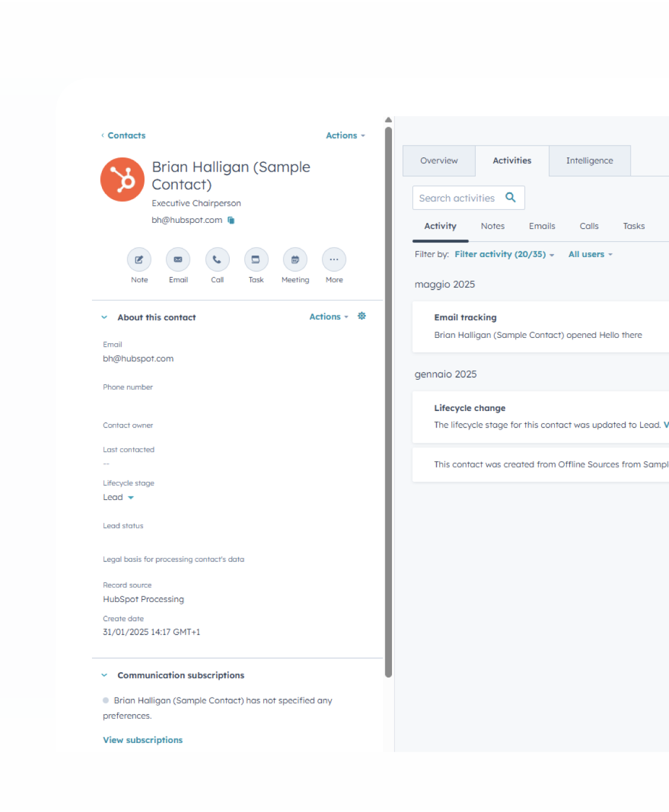This screenshot has height=812, width=669.
Task: Click the Search activities input field
Action: [x=469, y=198]
